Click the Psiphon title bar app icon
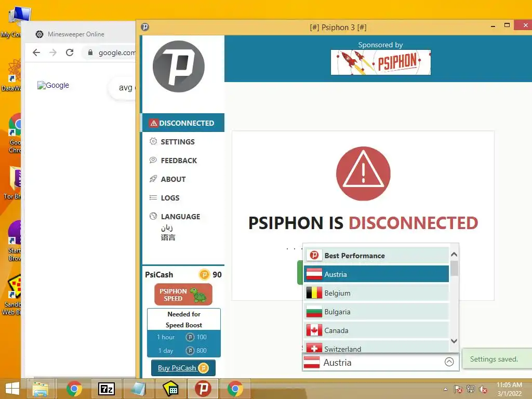 pyautogui.click(x=145, y=27)
